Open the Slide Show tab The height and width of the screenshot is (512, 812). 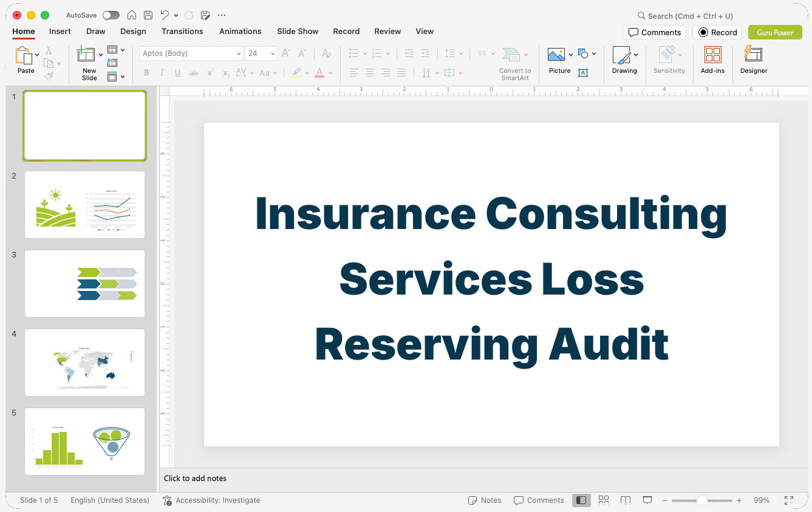click(298, 31)
